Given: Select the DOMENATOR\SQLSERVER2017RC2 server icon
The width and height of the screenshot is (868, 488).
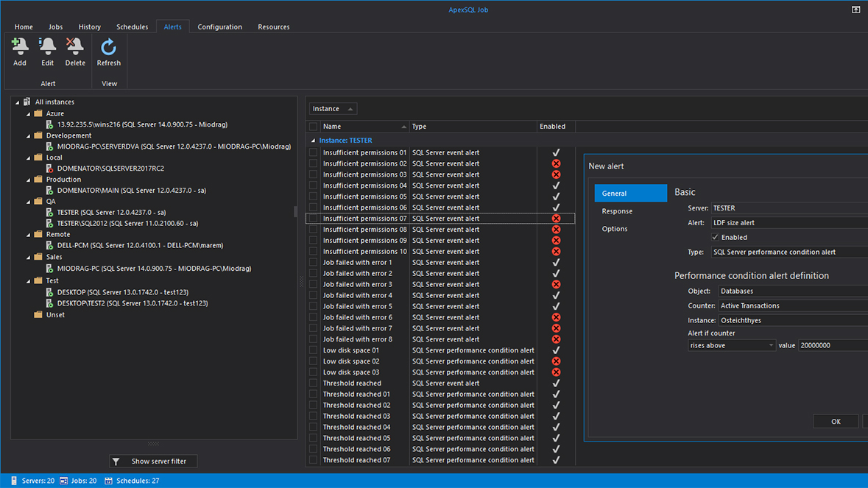Looking at the screenshot, I should (x=49, y=169).
